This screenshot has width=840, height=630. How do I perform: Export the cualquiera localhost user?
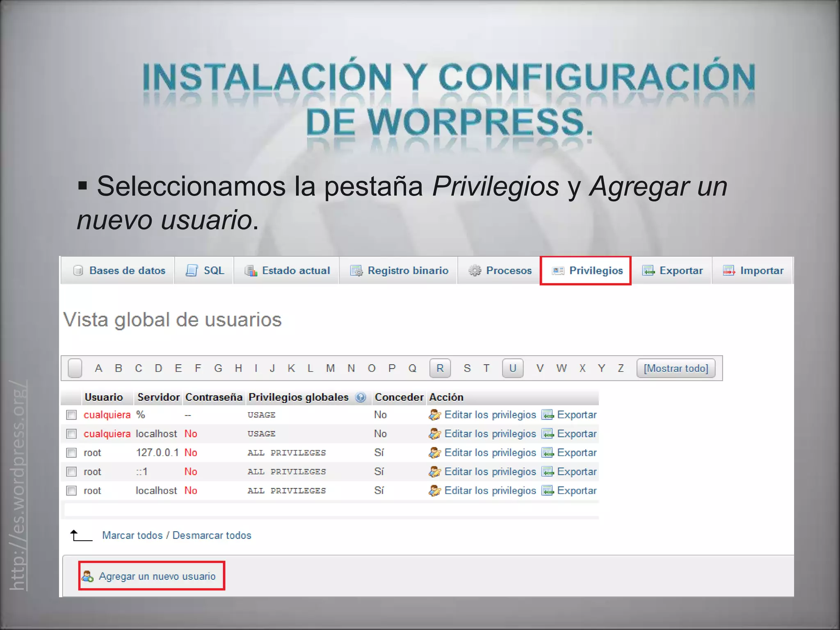[x=577, y=434]
